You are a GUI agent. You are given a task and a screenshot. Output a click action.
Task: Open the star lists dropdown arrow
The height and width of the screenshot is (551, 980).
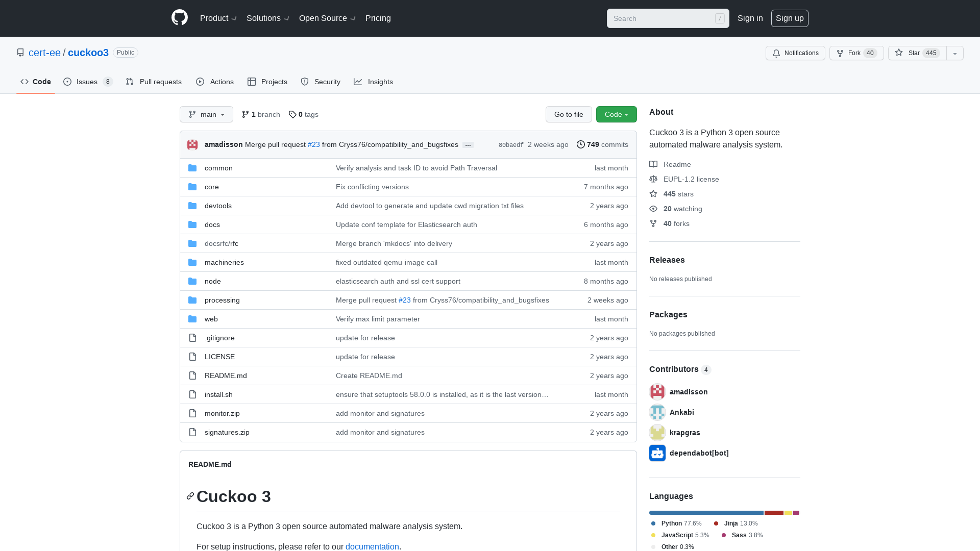click(955, 53)
